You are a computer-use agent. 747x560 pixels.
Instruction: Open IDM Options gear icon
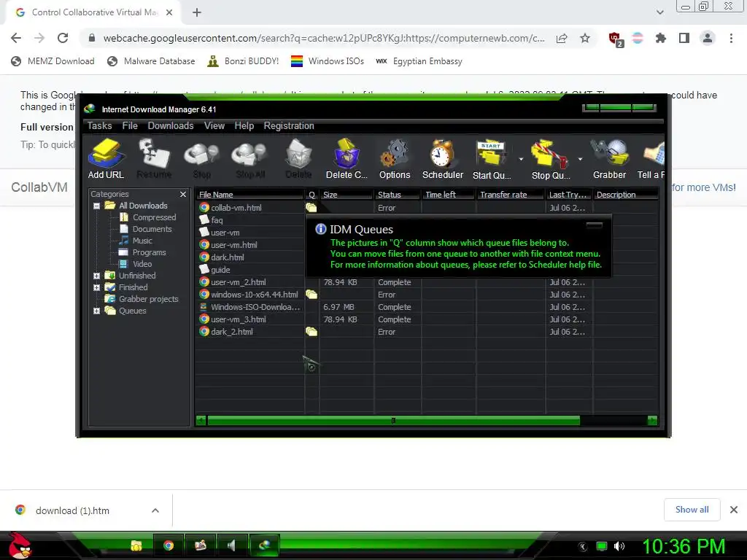click(395, 159)
